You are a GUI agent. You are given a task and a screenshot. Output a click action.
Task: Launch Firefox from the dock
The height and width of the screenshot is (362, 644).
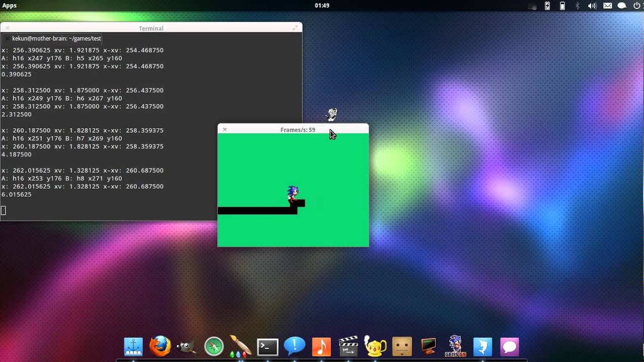[x=160, y=346]
